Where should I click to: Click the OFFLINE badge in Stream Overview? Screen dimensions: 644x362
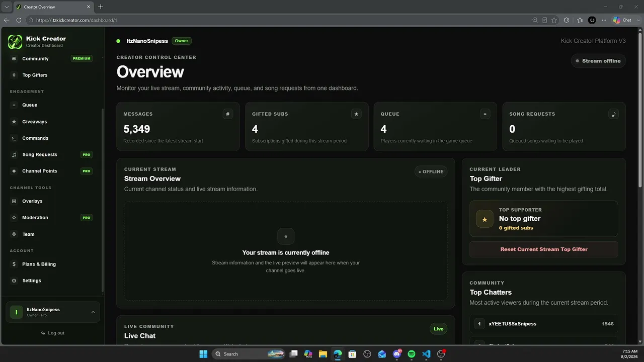click(x=431, y=171)
